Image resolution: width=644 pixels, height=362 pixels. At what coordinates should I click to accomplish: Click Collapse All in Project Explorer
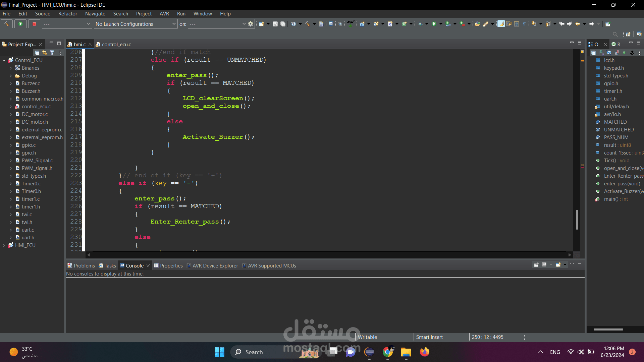point(37,53)
